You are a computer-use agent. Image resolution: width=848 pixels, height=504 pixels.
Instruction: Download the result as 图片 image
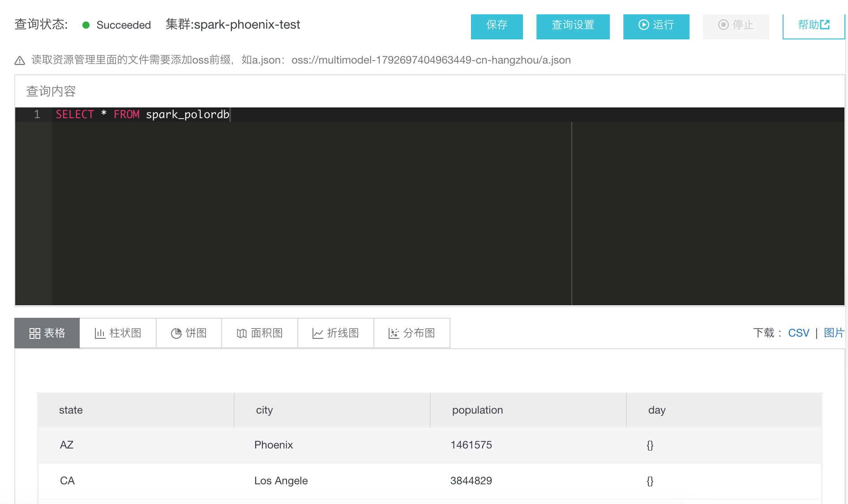(834, 333)
